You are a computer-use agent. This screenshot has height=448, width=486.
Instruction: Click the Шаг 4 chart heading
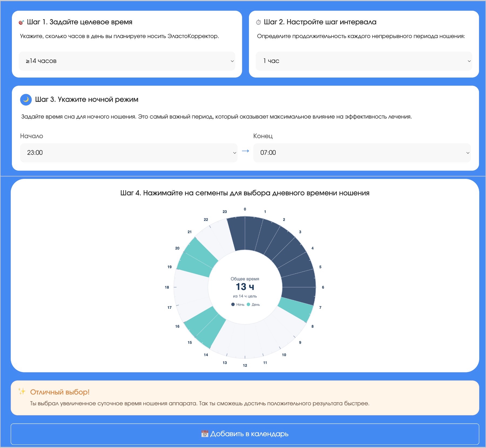[x=245, y=193]
